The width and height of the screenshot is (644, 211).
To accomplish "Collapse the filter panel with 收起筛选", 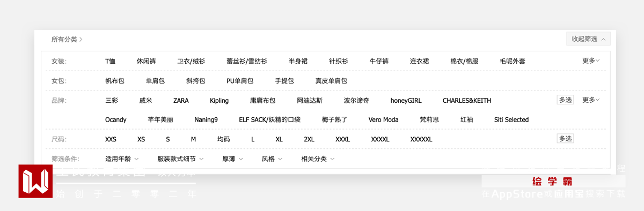I will tap(588, 39).
